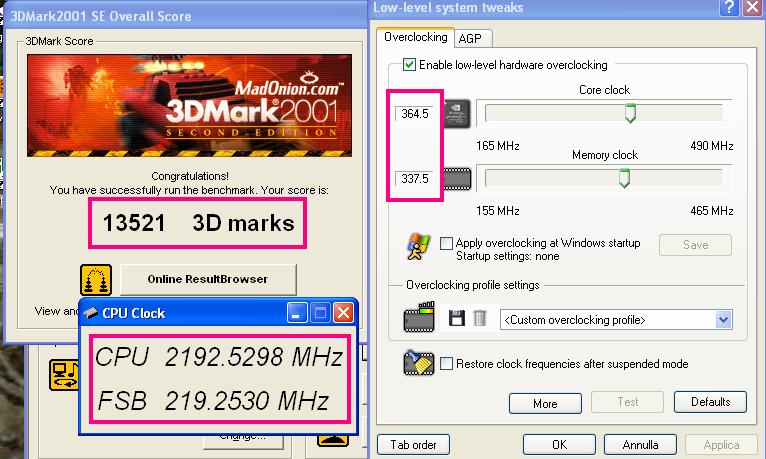Click the CPU 2192.5298 MHz reading

tap(219, 357)
